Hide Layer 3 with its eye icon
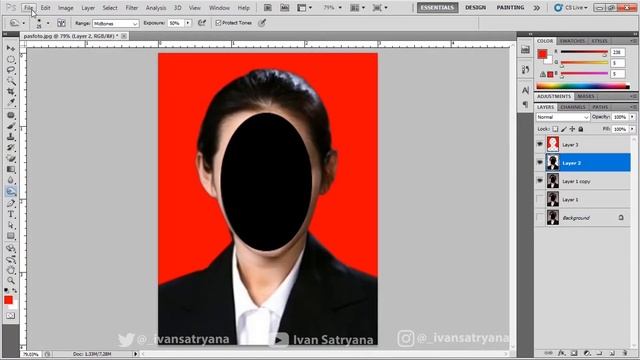Screen dimensions: 640x360 tap(540, 144)
